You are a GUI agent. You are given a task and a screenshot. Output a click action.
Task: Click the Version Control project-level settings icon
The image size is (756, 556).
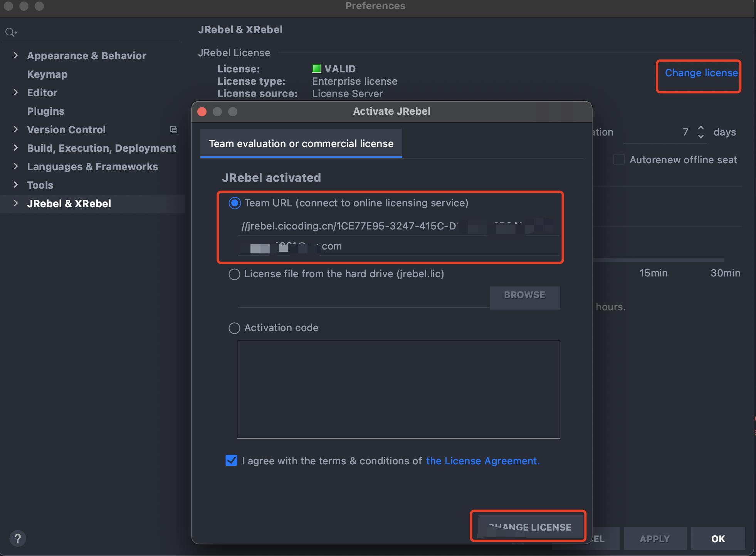coord(174,130)
